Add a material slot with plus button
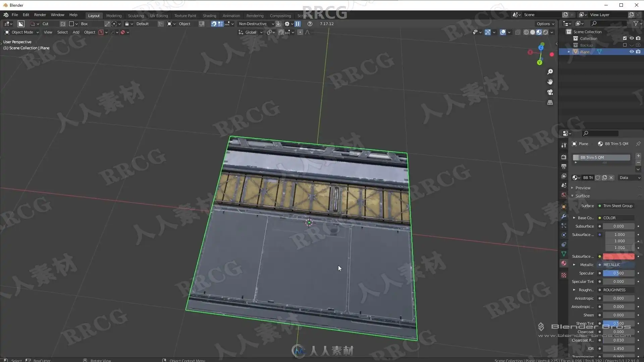Viewport: 644px width, 362px height. [638, 156]
